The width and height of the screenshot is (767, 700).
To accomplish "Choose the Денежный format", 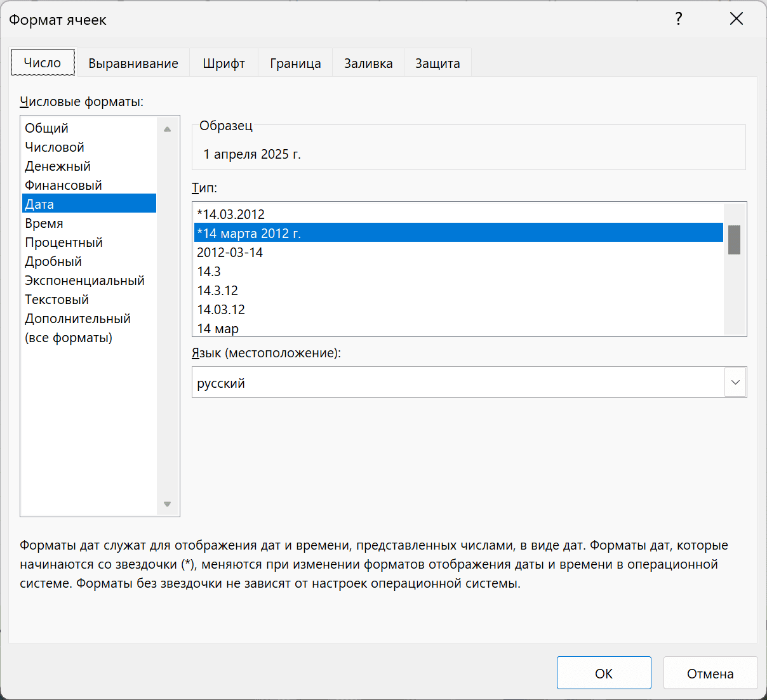I will [x=89, y=166].
